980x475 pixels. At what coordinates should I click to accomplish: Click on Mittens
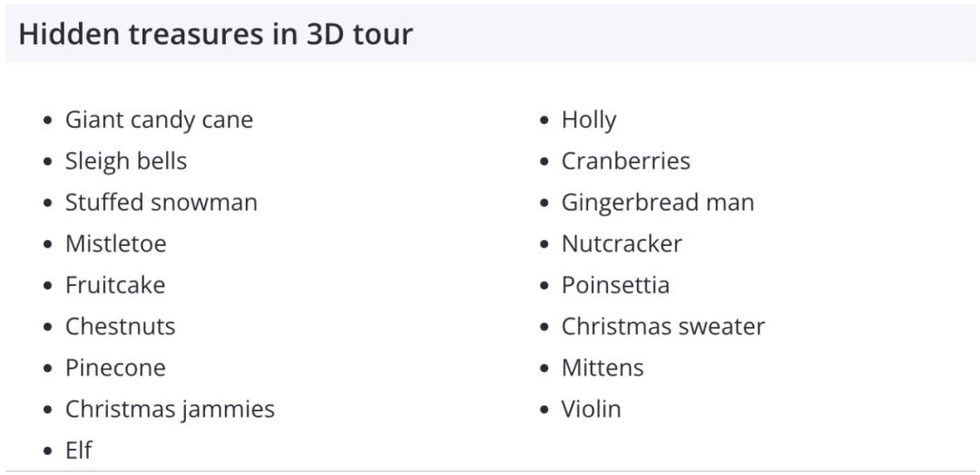603,367
